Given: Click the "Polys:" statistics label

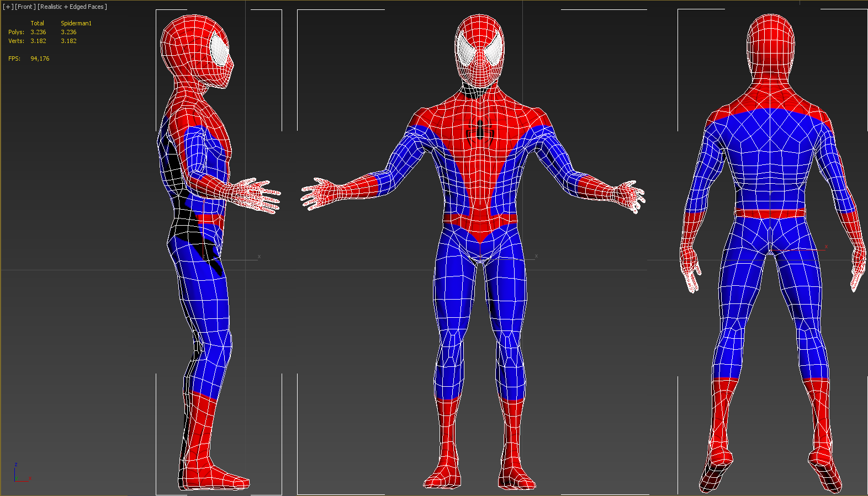Looking at the screenshot, I should 16,32.
